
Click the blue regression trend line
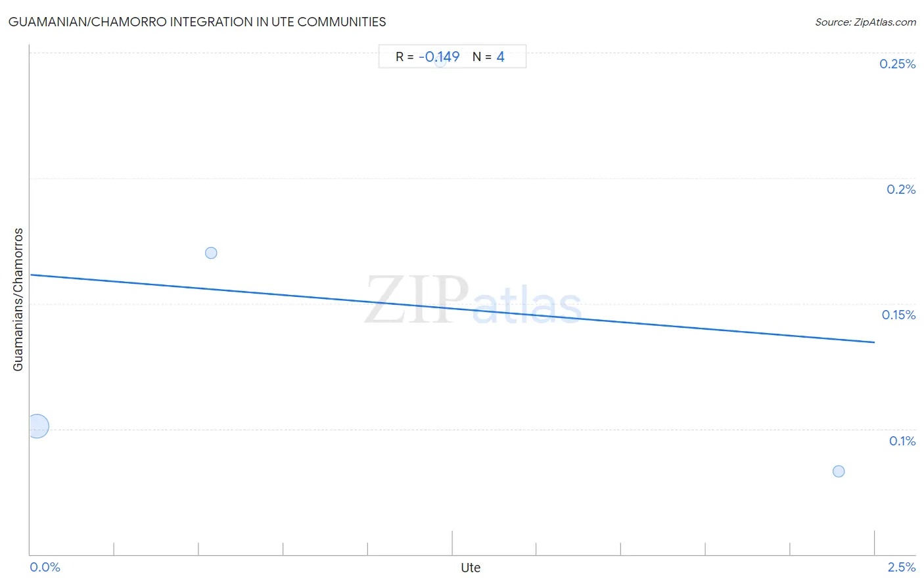click(x=451, y=308)
